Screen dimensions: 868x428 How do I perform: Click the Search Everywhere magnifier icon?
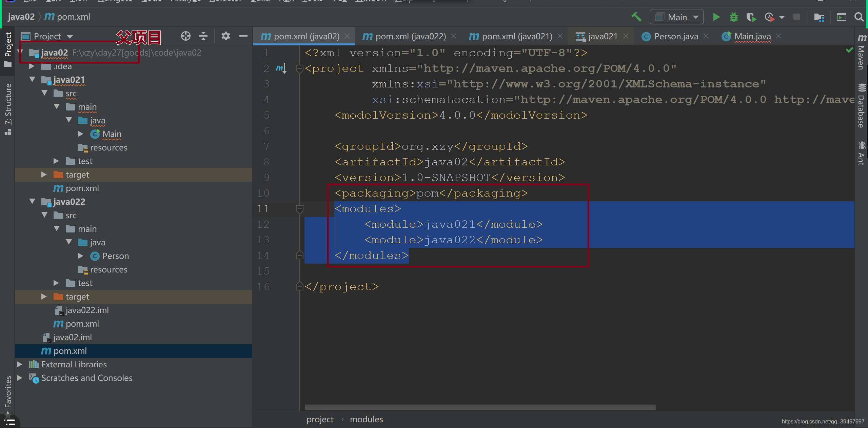pos(859,17)
